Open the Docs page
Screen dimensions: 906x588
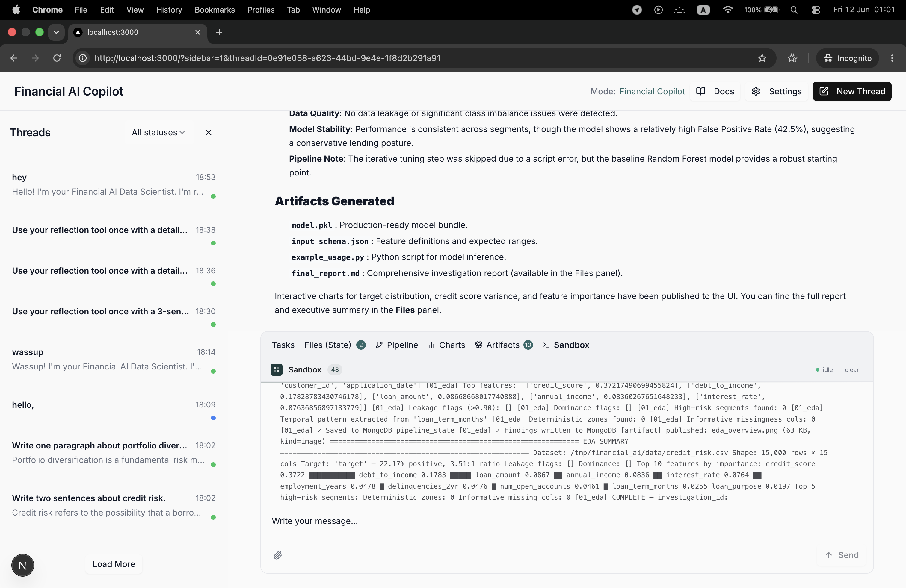[715, 91]
